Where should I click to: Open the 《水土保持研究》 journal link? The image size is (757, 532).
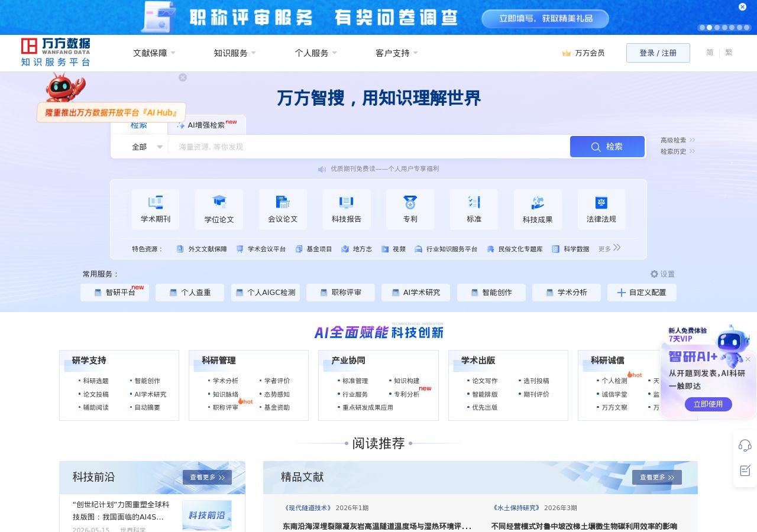click(516, 508)
